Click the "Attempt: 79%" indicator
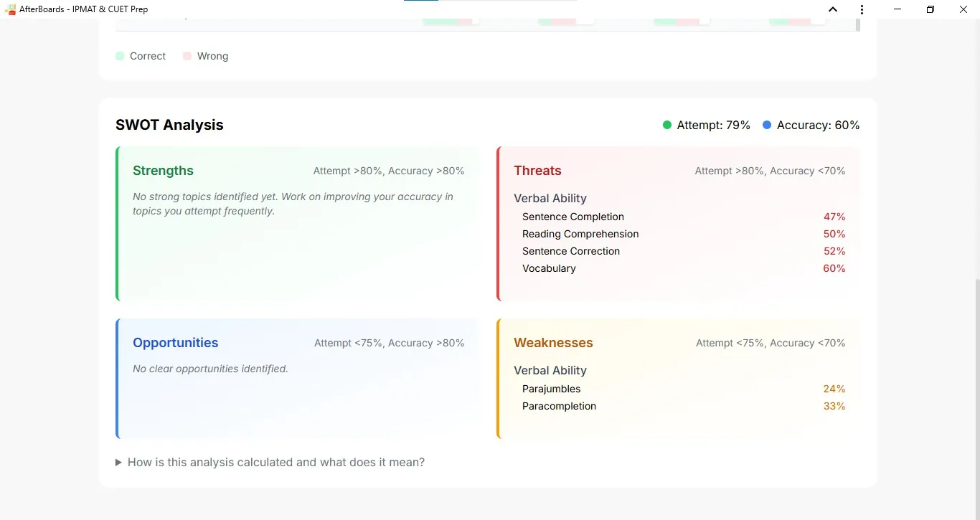The image size is (980, 520). point(707,126)
